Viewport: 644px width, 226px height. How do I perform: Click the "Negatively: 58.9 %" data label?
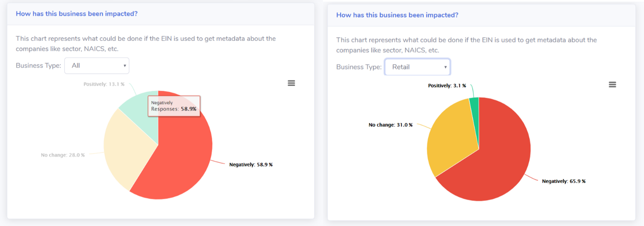pos(251,164)
